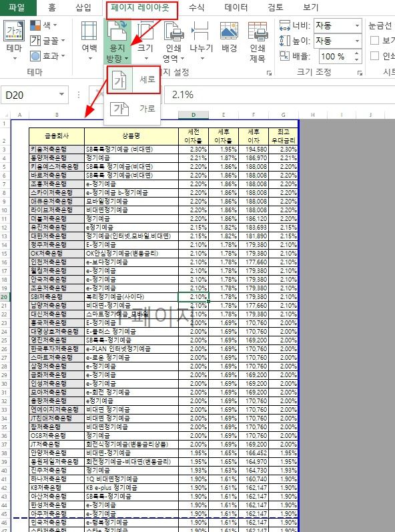Select the 페이지 레이아웃 tab
This screenshot has width=395, height=532.
(139, 7)
